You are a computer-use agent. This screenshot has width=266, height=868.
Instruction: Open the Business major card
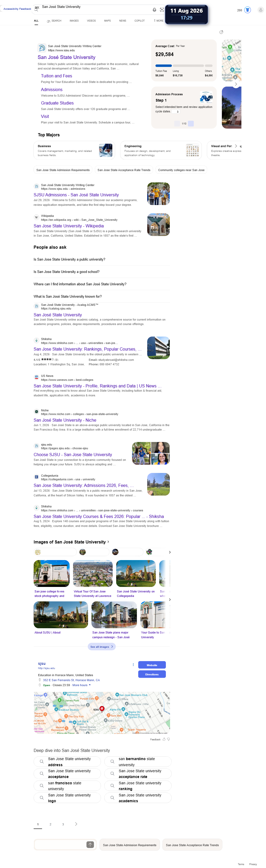click(74, 150)
